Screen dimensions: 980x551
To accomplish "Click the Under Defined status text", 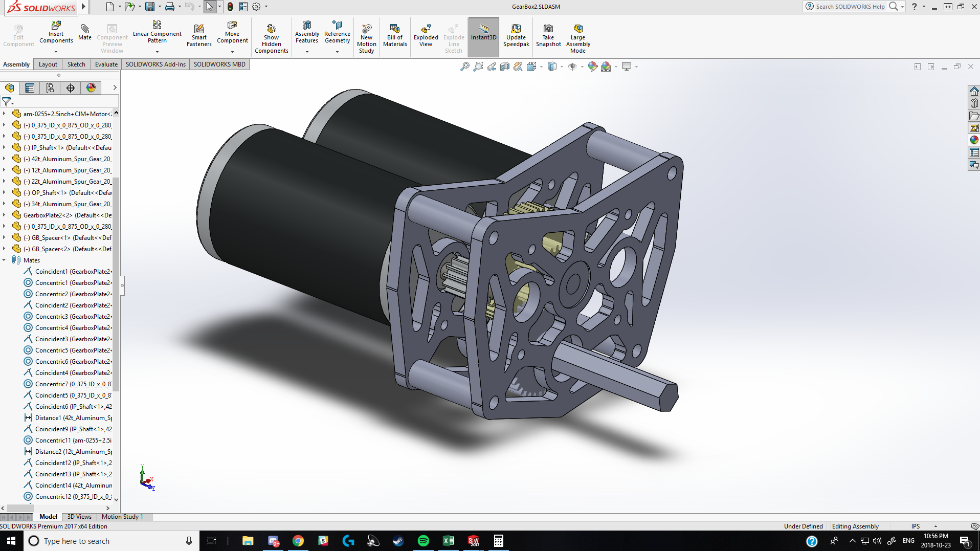I will coord(803,526).
